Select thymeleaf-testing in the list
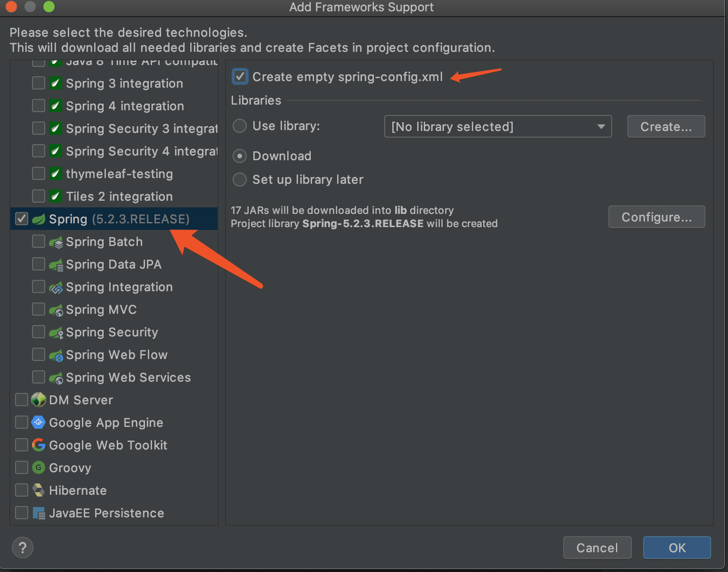The height and width of the screenshot is (572, 728). pos(119,174)
